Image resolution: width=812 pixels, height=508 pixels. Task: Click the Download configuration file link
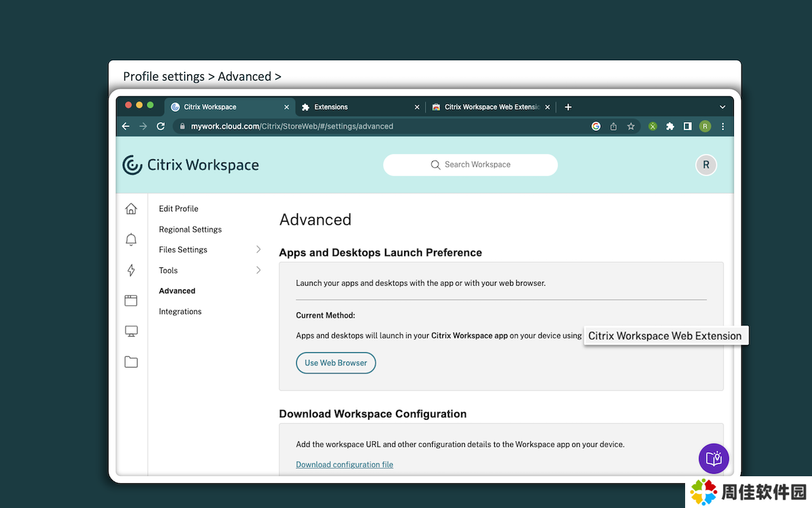[x=344, y=465]
